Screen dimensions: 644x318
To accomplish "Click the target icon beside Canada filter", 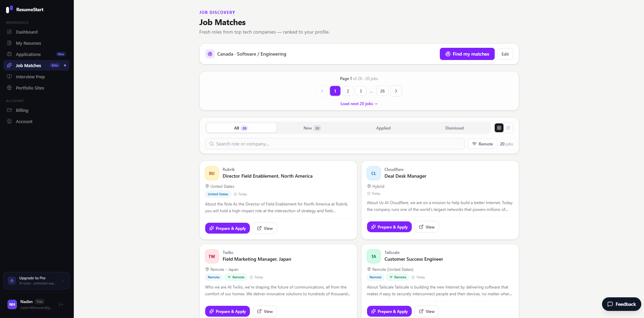I will pyautogui.click(x=210, y=54).
